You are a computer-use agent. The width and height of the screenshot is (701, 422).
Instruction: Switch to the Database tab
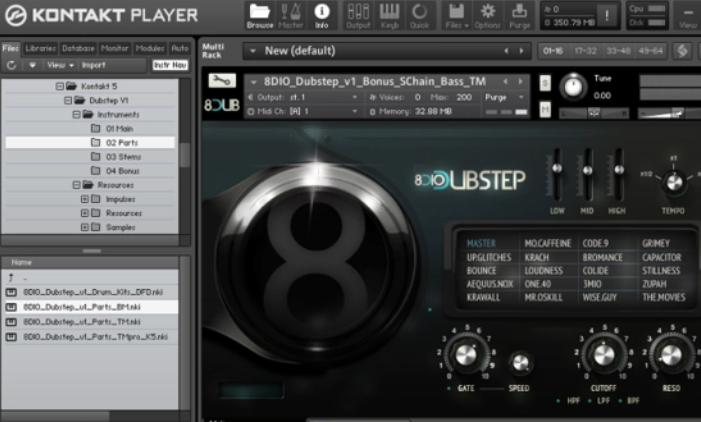(x=78, y=48)
